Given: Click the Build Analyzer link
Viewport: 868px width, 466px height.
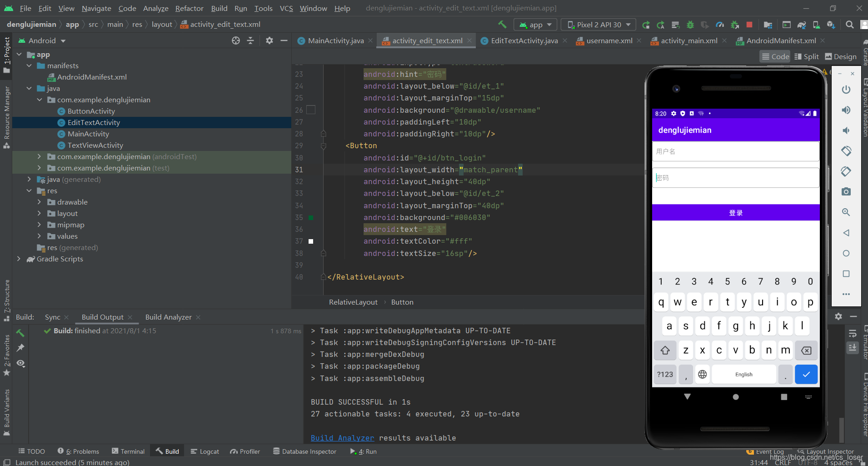Looking at the screenshot, I should click(342, 438).
